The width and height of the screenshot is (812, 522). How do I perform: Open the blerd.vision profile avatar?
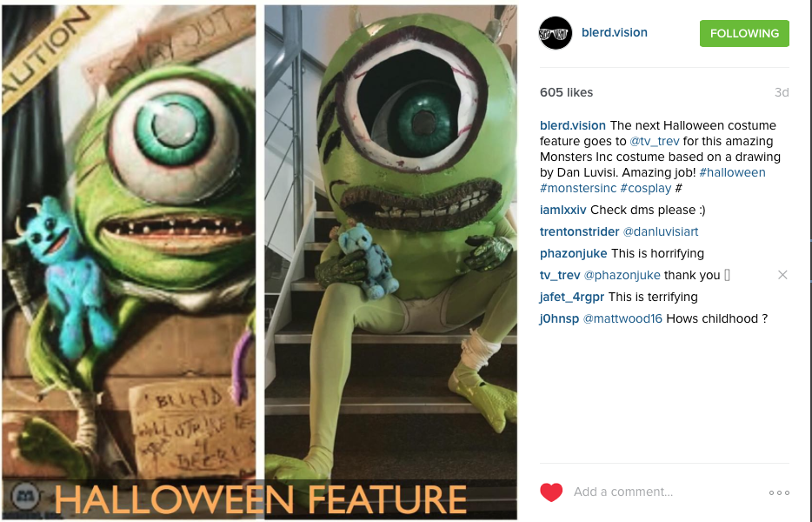[556, 33]
